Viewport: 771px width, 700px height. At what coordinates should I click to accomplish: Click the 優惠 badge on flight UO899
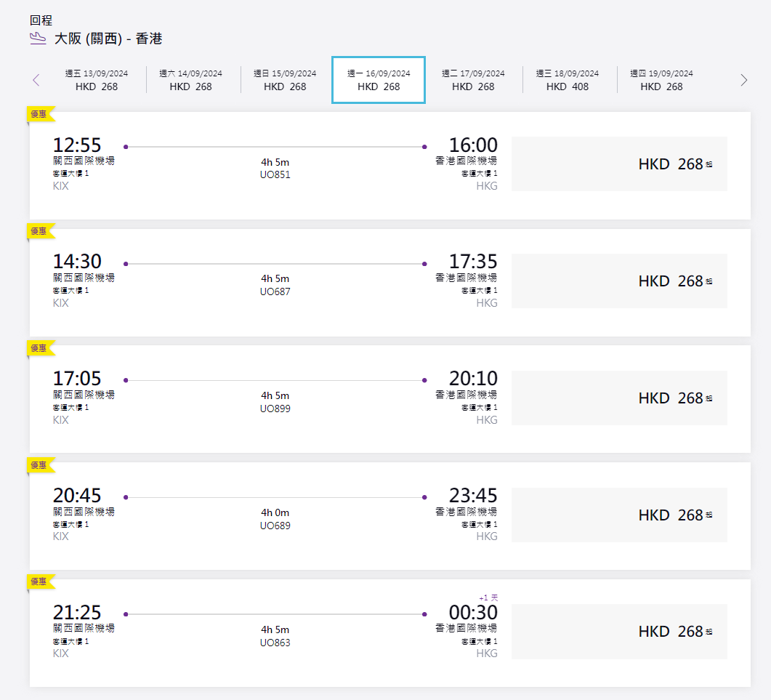(39, 348)
